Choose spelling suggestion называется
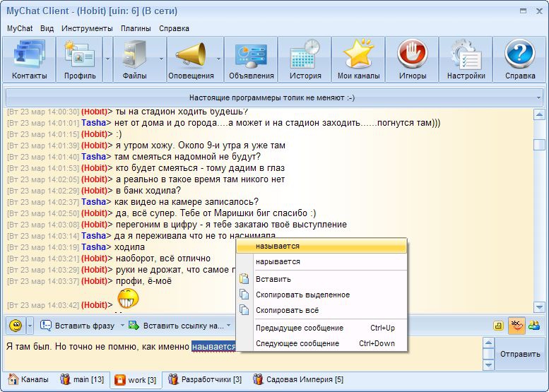The width and height of the screenshot is (549, 392). tap(321, 246)
